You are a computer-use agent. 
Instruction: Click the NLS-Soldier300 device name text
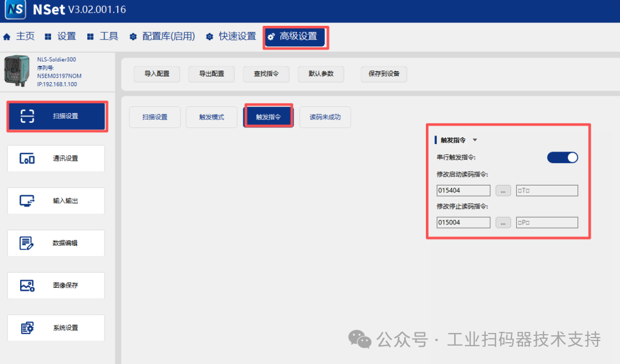coord(56,59)
